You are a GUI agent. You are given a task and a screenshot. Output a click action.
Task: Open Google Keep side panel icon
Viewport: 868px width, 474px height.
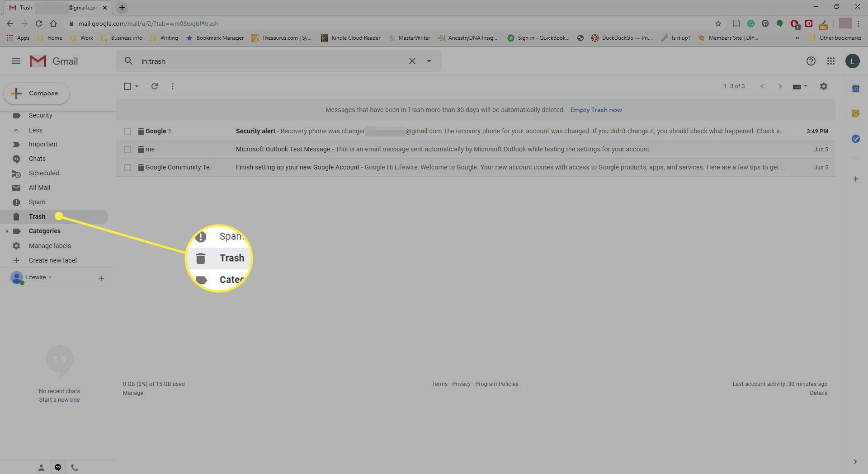855,113
